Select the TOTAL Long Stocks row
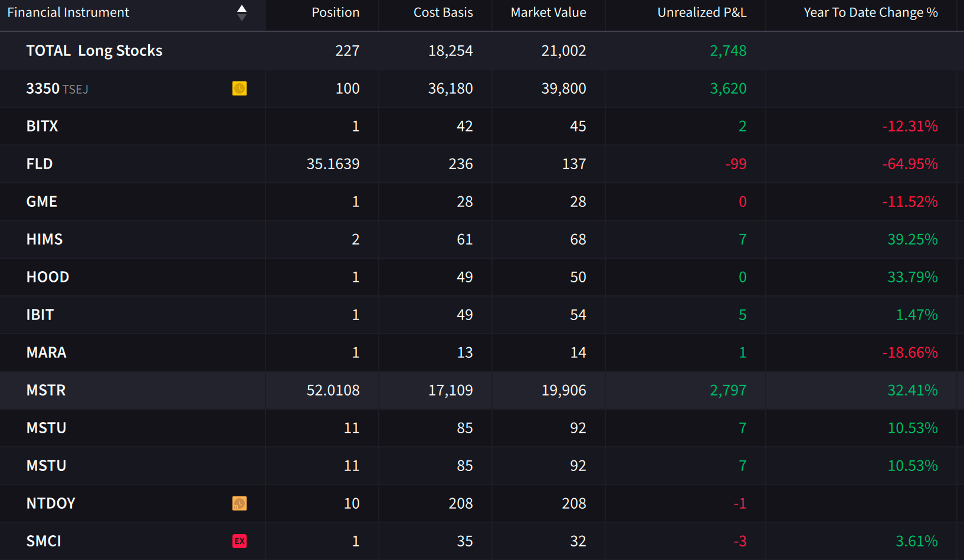 point(482,51)
